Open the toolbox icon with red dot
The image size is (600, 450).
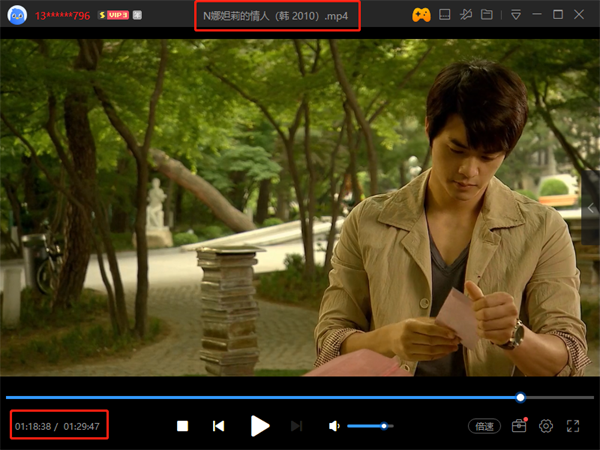point(518,426)
